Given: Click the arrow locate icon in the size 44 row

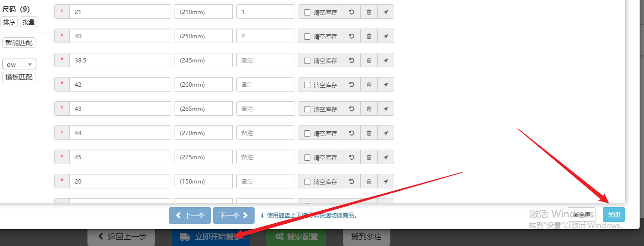Looking at the screenshot, I should (x=386, y=133).
